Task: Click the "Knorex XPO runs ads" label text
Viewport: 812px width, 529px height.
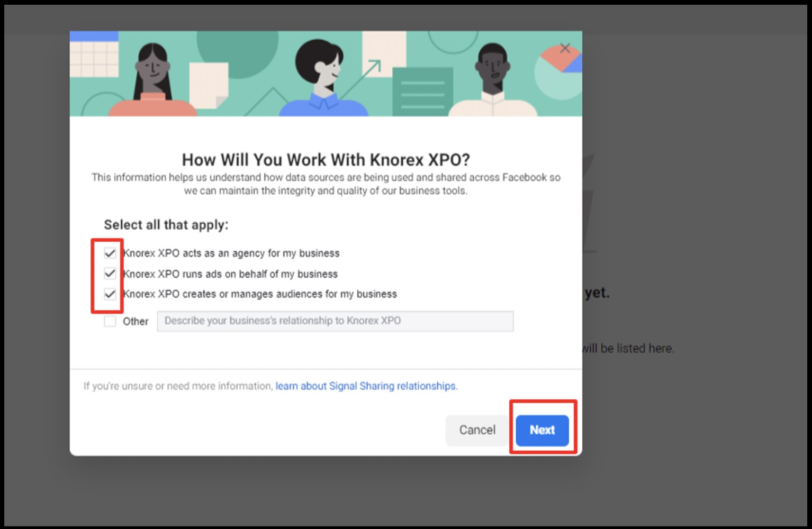Action: 230,274
